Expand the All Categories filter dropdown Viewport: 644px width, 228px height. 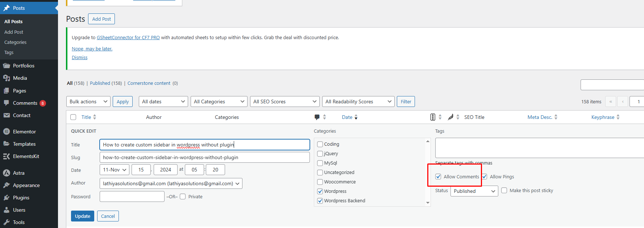pyautogui.click(x=219, y=101)
